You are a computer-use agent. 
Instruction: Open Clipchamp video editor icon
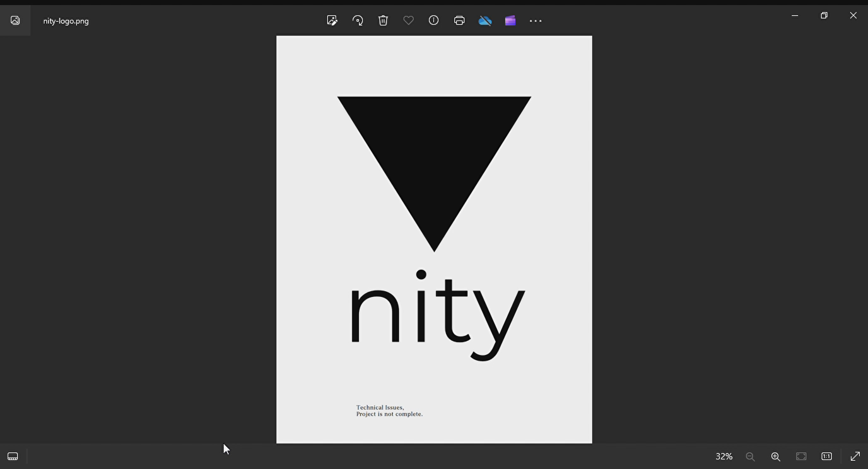(510, 21)
